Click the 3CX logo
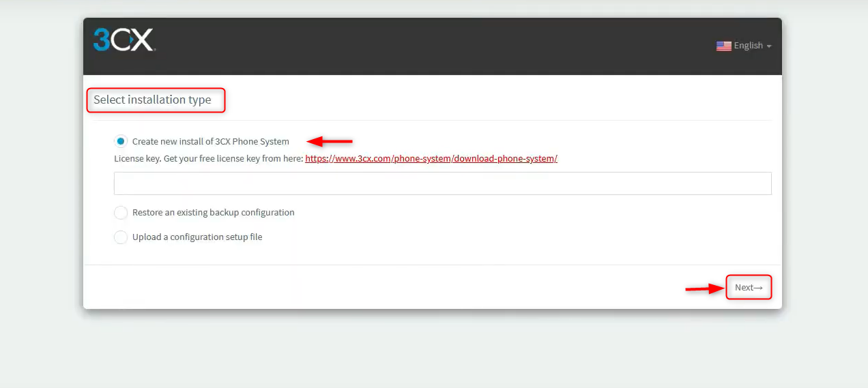 [x=124, y=40]
